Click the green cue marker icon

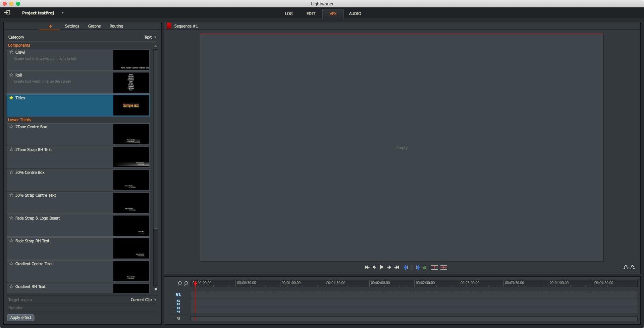[x=425, y=268]
